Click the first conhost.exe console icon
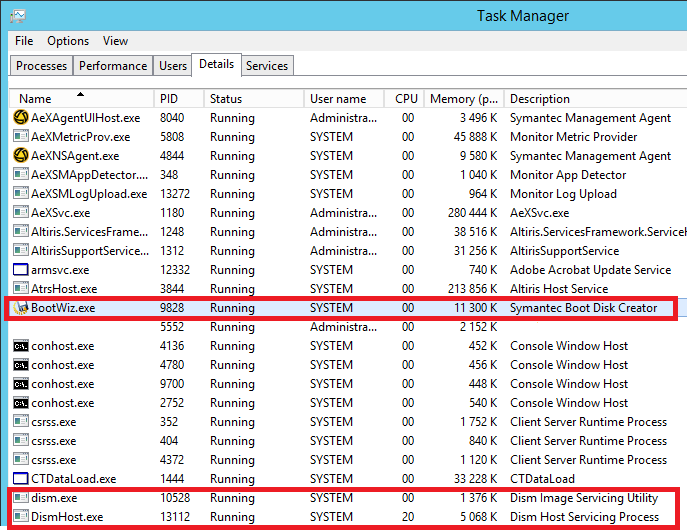 pos(21,346)
